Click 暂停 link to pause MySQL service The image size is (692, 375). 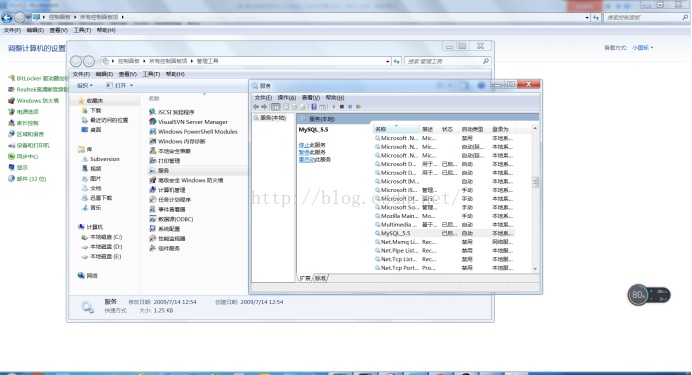304,152
